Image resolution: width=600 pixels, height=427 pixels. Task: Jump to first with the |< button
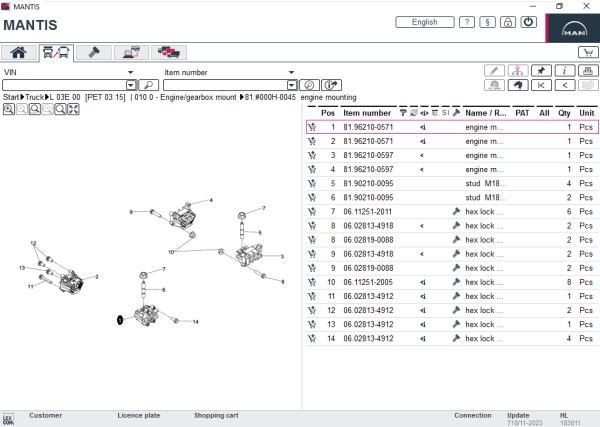coord(541,85)
